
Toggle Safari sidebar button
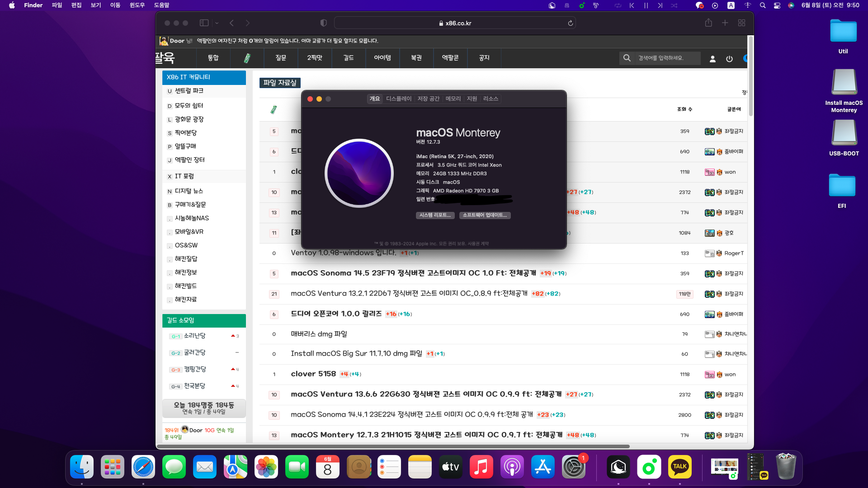[204, 23]
